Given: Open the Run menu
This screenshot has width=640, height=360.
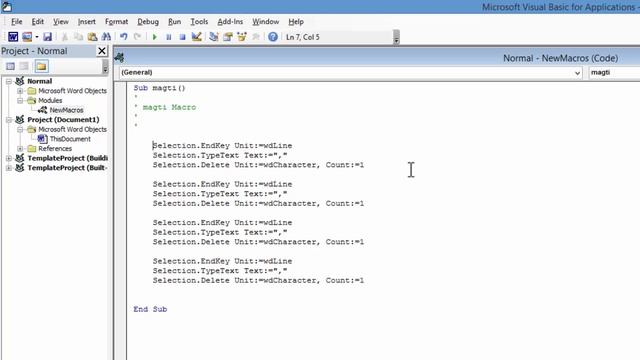Looking at the screenshot, I should [174, 22].
